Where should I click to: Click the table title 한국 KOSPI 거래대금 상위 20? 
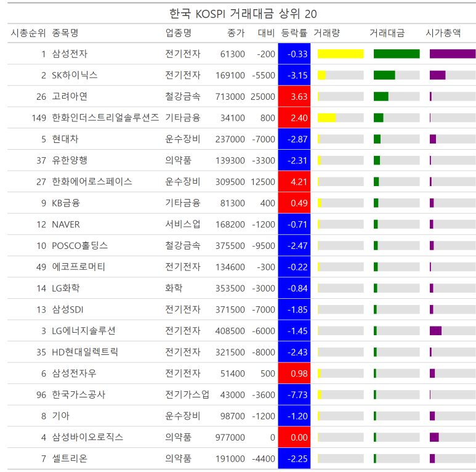click(243, 14)
